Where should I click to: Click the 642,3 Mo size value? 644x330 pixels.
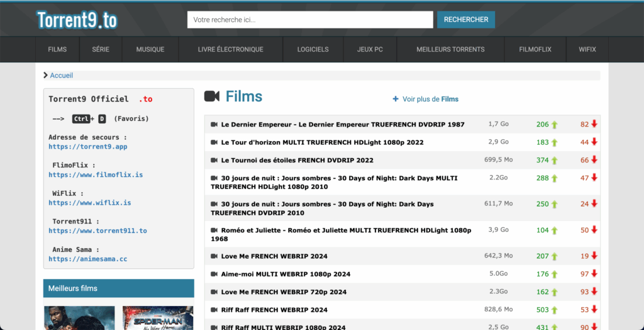point(498,256)
